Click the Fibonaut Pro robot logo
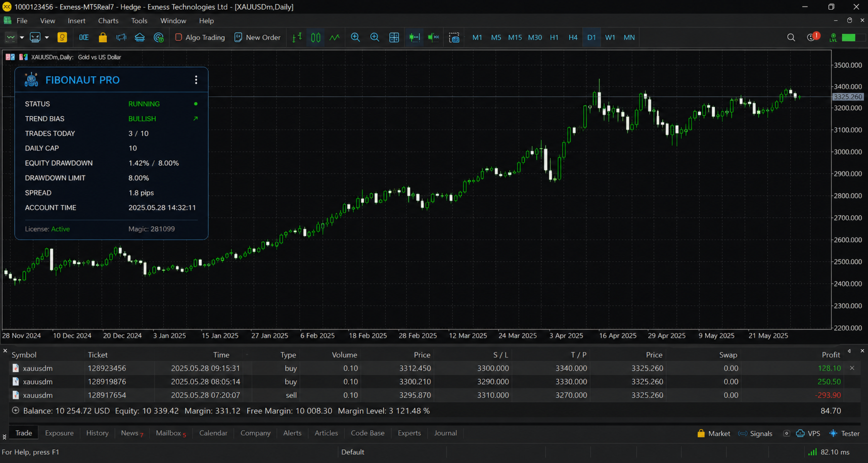This screenshot has height=463, width=868. 31,79
